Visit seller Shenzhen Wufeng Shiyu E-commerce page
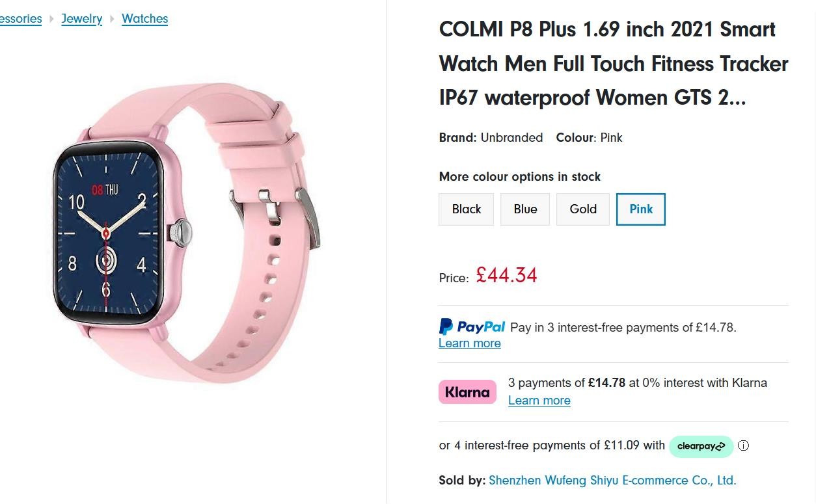Viewport: 816px width, 504px height. coord(612,481)
